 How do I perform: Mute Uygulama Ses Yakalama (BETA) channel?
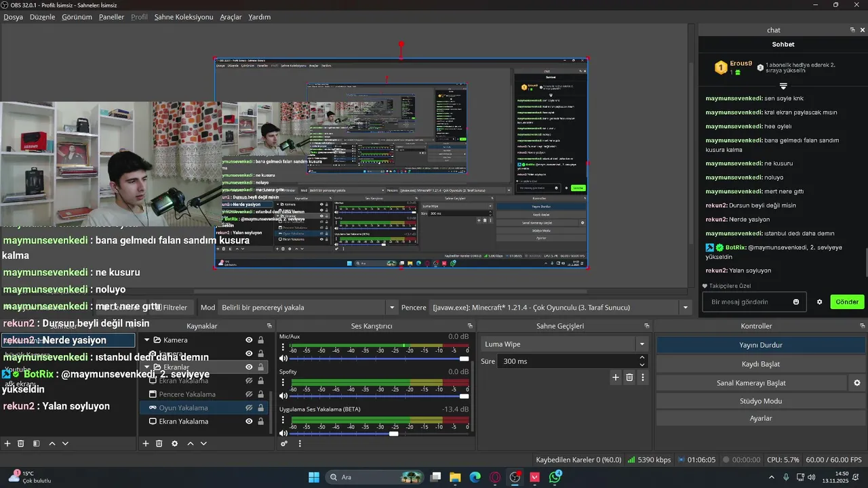(x=284, y=433)
